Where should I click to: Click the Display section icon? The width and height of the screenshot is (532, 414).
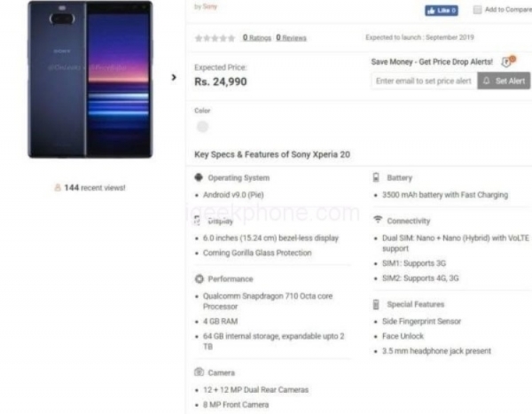click(x=199, y=221)
